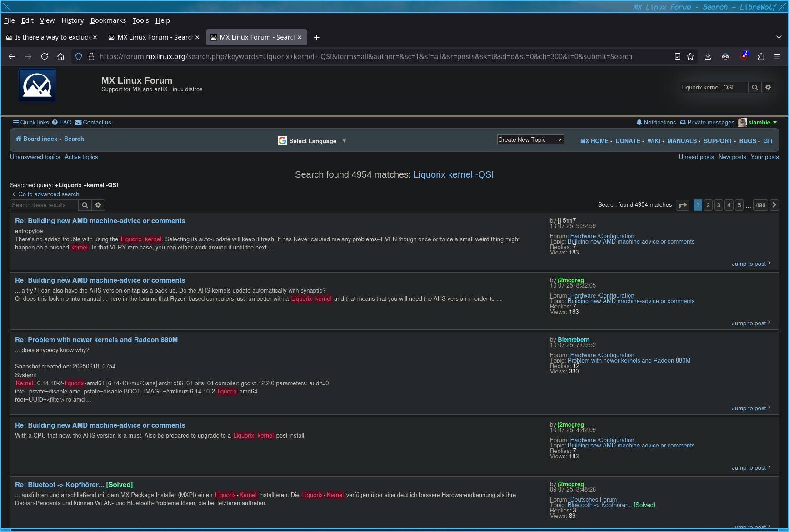The width and height of the screenshot is (789, 532).
Task: Click Jump to post for Biertrebern result
Action: click(751, 408)
